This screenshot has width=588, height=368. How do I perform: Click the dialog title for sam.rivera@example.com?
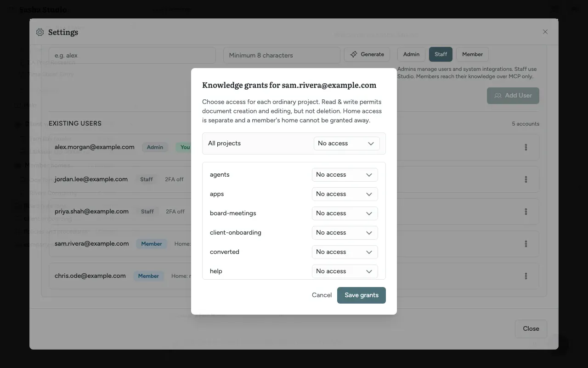pyautogui.click(x=289, y=85)
